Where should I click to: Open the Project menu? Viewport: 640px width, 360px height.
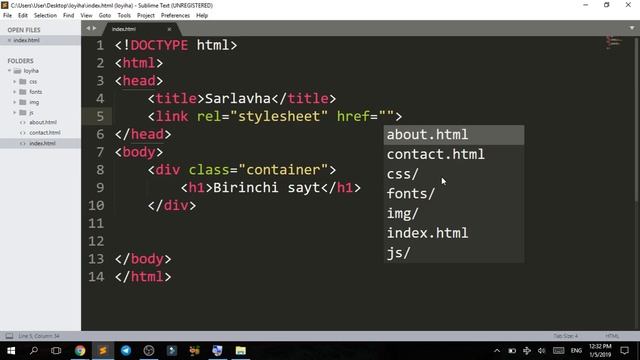(x=146, y=16)
